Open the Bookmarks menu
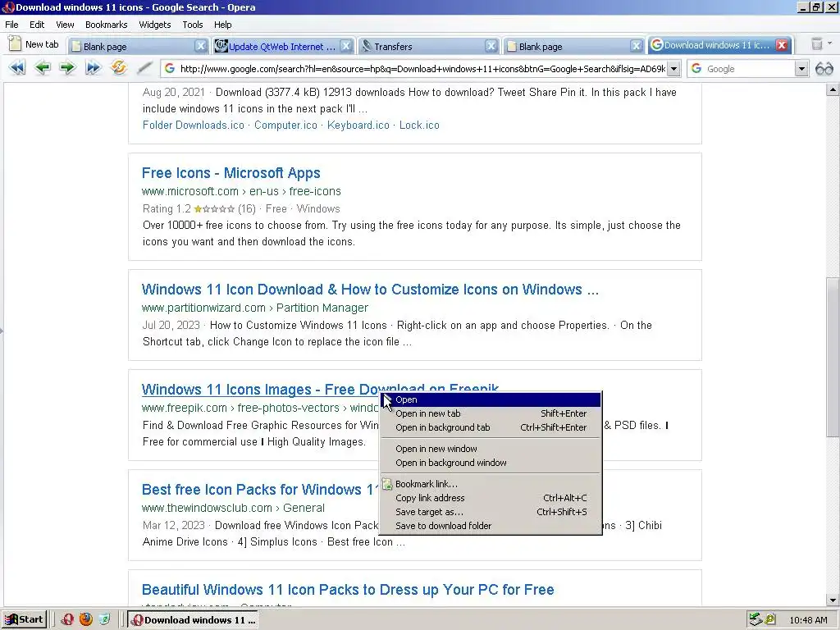840x630 pixels. click(x=106, y=25)
